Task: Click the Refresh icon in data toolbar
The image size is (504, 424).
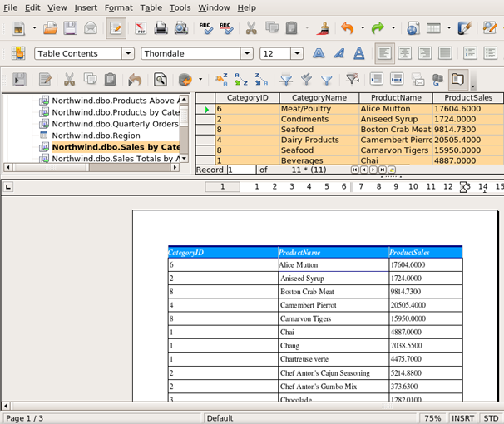Action: tap(185, 79)
